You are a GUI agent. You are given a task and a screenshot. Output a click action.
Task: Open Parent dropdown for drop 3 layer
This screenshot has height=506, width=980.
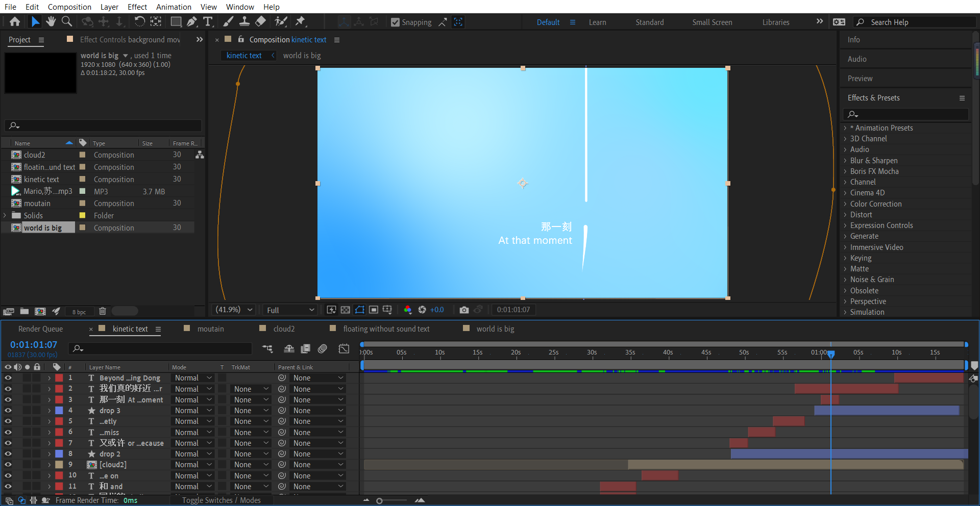click(x=317, y=411)
